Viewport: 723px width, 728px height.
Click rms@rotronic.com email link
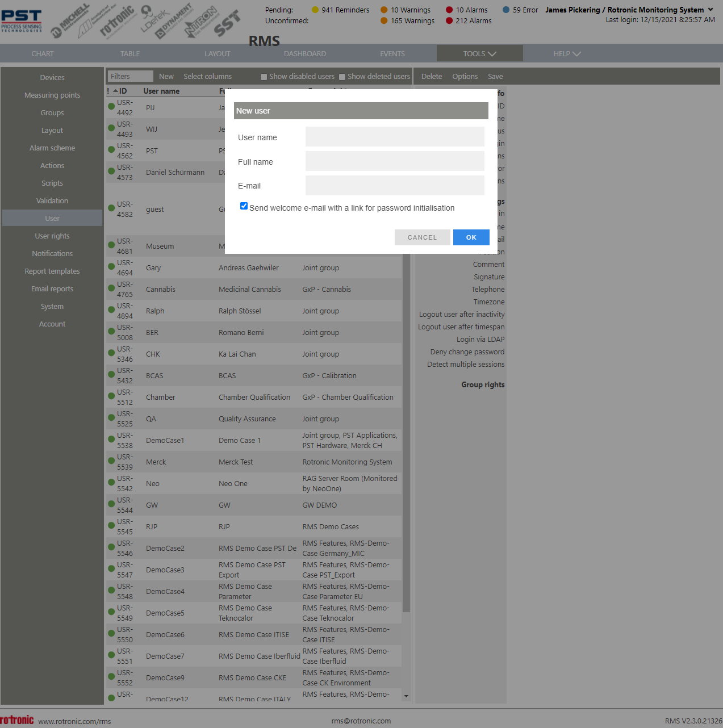tap(361, 721)
